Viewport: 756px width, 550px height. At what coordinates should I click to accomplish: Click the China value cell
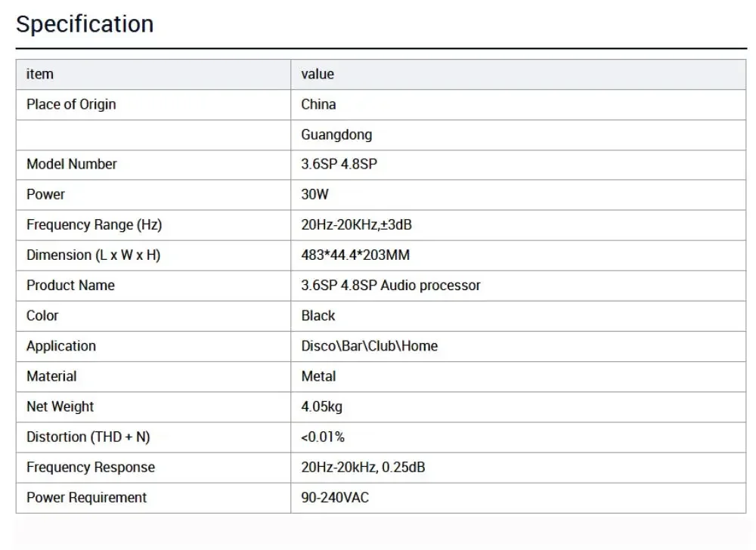coord(318,104)
